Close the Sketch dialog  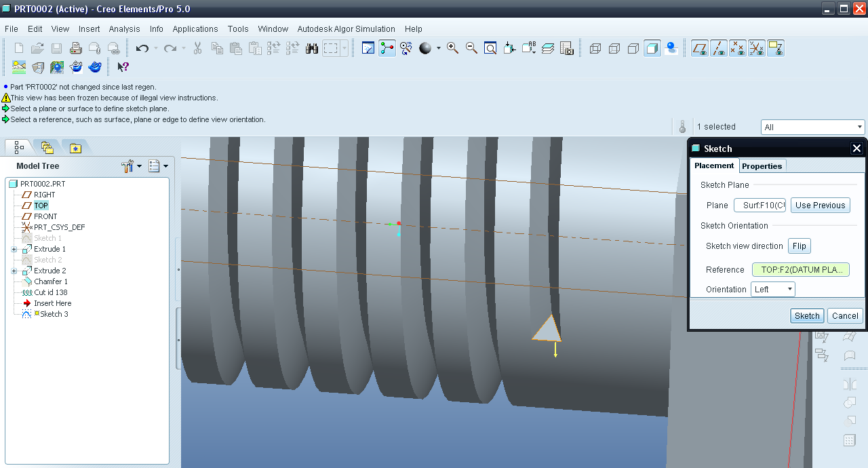(856, 149)
